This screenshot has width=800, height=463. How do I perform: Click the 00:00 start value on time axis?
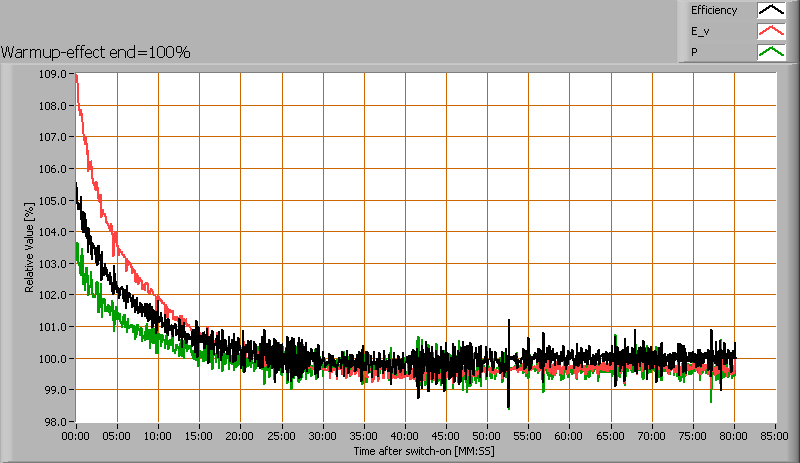point(76,436)
